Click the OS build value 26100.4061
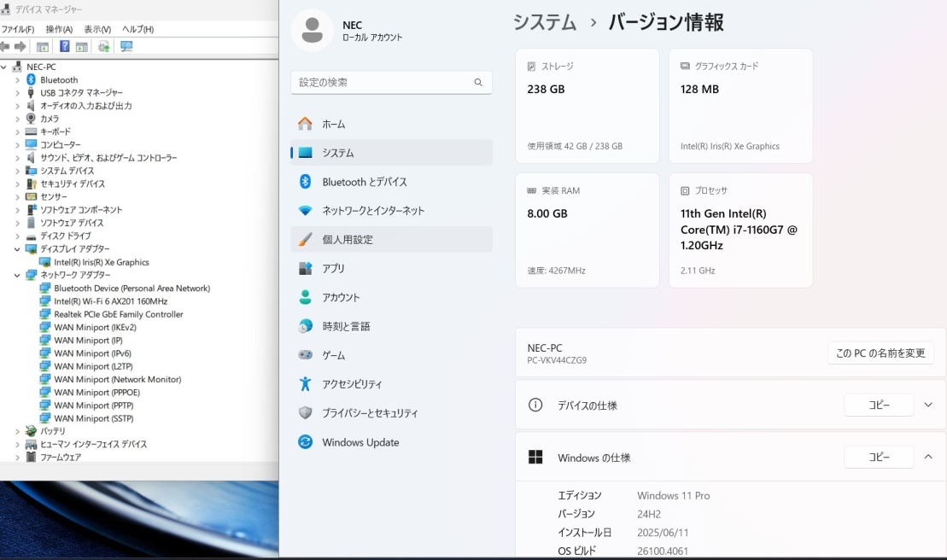 pos(663,551)
